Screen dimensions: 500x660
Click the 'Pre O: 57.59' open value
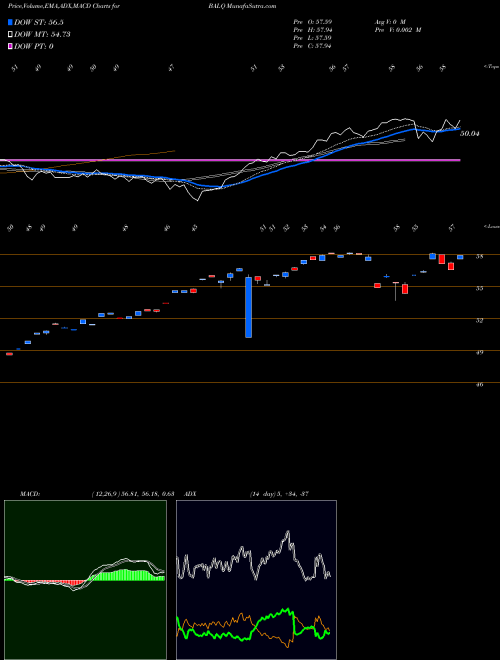coord(312,21)
